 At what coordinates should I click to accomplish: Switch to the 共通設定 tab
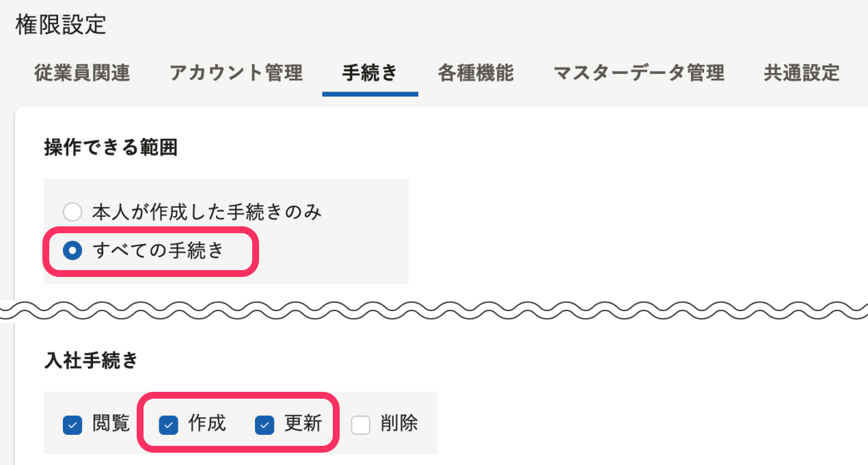tap(802, 73)
